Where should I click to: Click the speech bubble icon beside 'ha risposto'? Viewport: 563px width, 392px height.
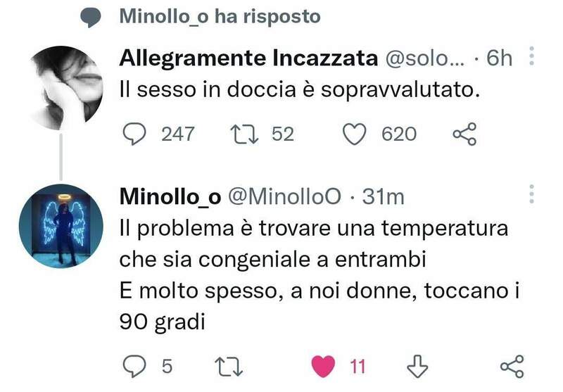click(91, 18)
